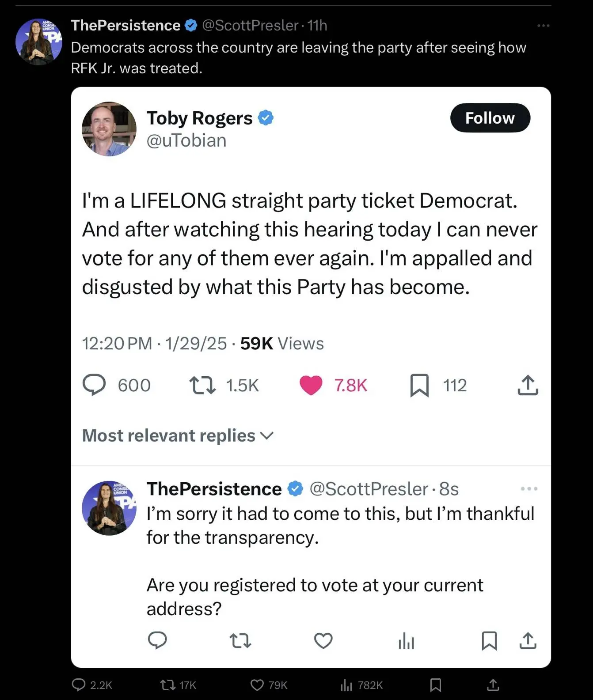Follow Toby Rogers
593x700 pixels.
(x=490, y=118)
